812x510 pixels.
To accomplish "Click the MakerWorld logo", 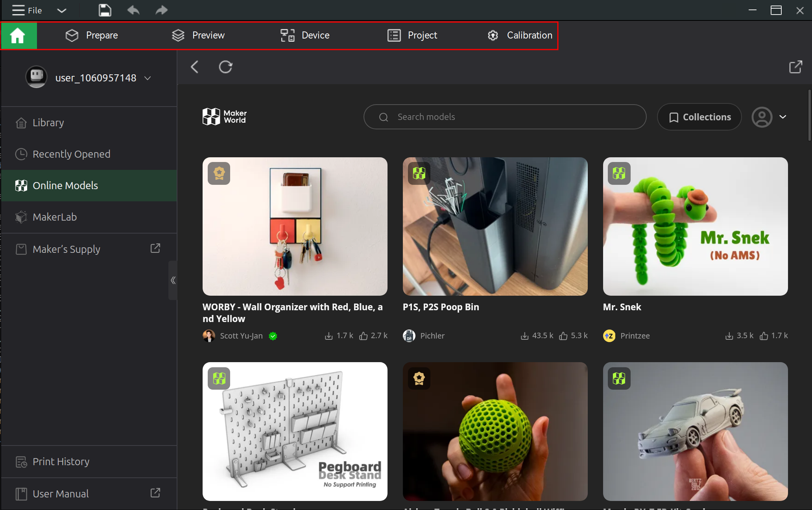I will 225,117.
